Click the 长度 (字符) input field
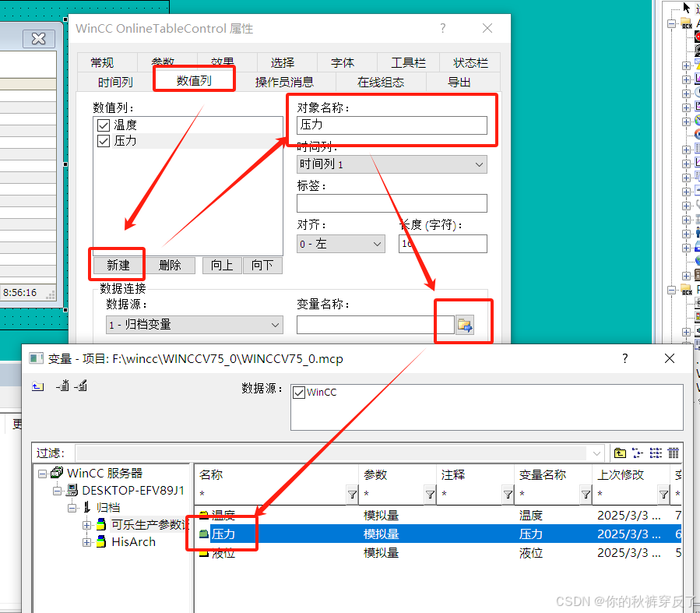700x613 pixels. [x=443, y=244]
